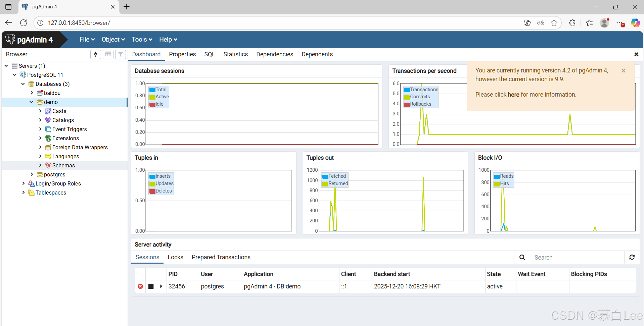Open the Object menu
The height and width of the screenshot is (326, 644).
tap(113, 39)
